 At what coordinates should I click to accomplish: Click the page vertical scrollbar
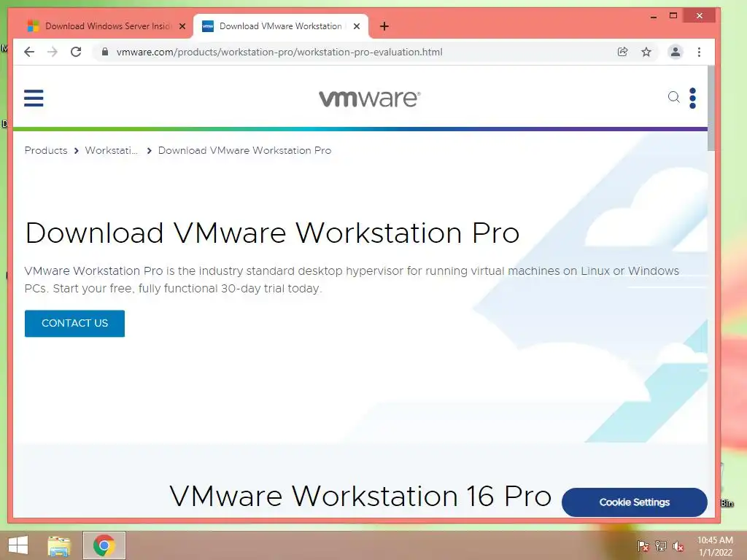pyautogui.click(x=711, y=109)
